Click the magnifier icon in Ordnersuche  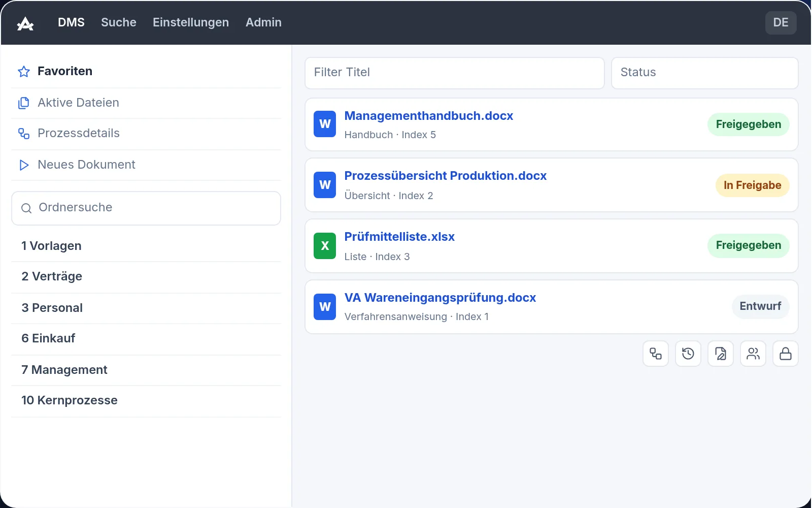(x=26, y=208)
